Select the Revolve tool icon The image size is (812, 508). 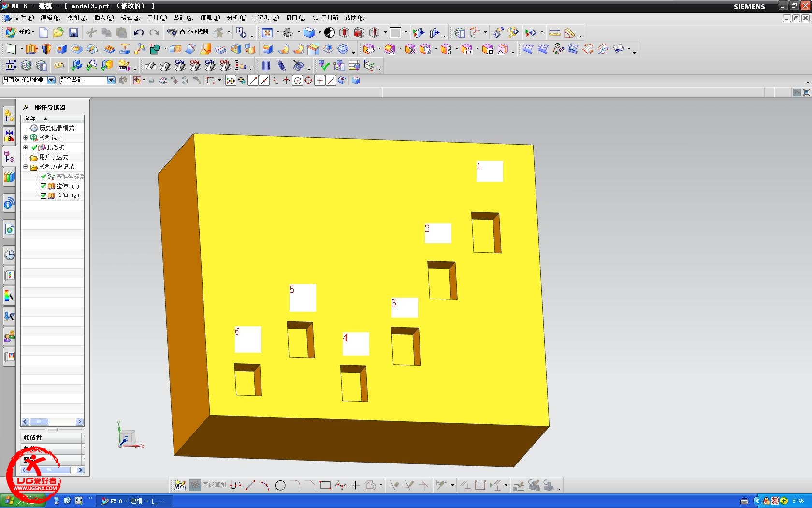click(46, 49)
